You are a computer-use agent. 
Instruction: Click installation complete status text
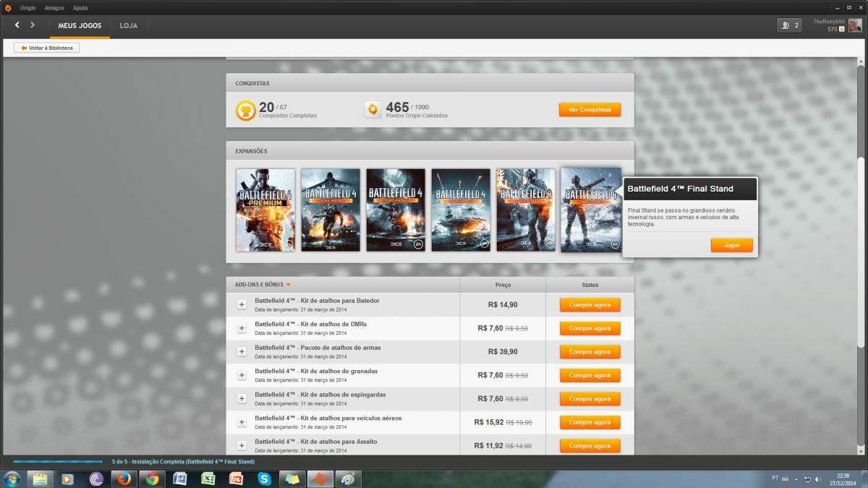(x=183, y=461)
